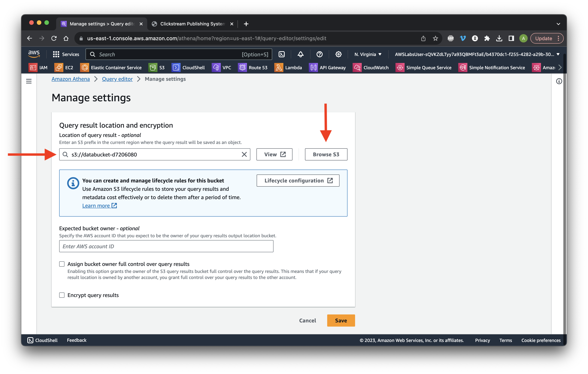Toggle the browser side panel icon
The width and height of the screenshot is (588, 374).
(x=511, y=38)
